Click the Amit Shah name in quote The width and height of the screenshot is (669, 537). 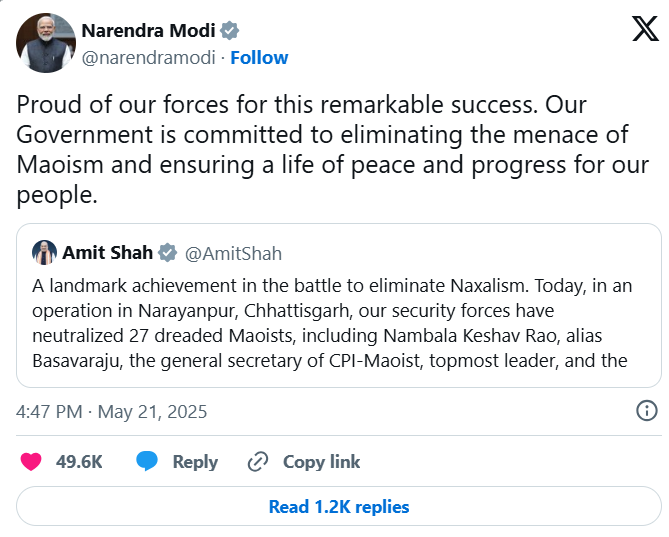[x=107, y=252]
